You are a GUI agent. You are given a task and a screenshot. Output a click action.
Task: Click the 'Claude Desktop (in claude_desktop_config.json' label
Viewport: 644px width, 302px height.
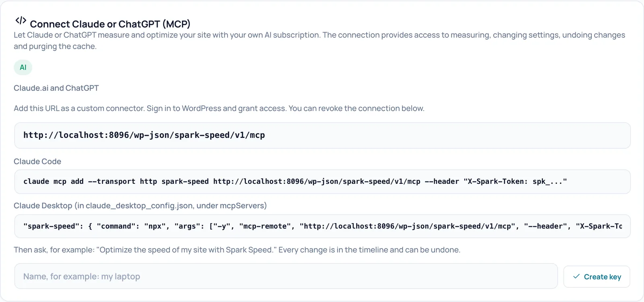[x=140, y=205]
